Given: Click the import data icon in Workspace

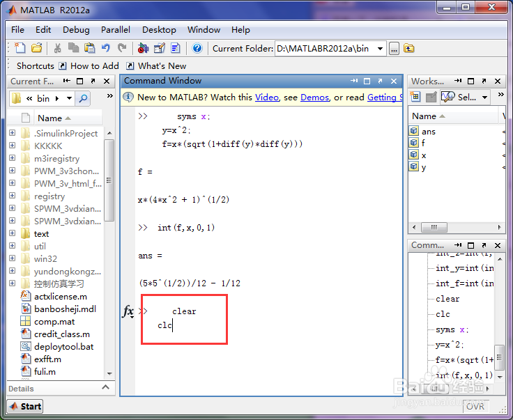Looking at the screenshot, I should click(x=431, y=97).
